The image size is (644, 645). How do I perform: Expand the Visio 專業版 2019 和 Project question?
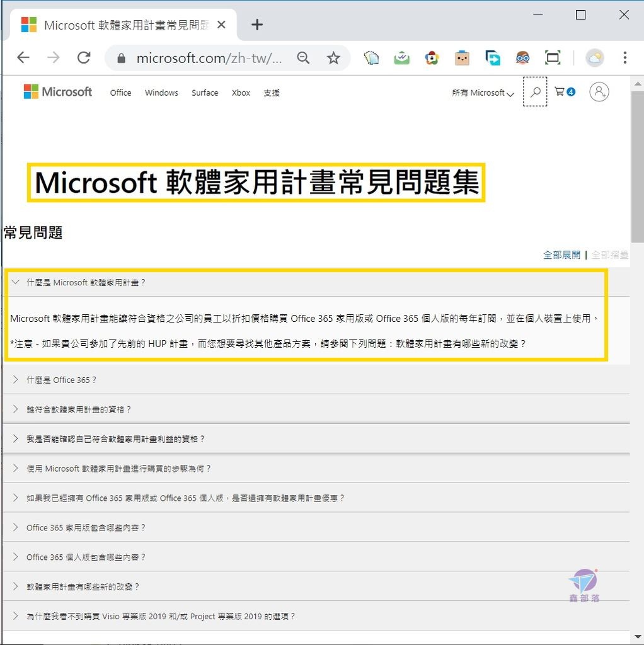click(x=316, y=616)
